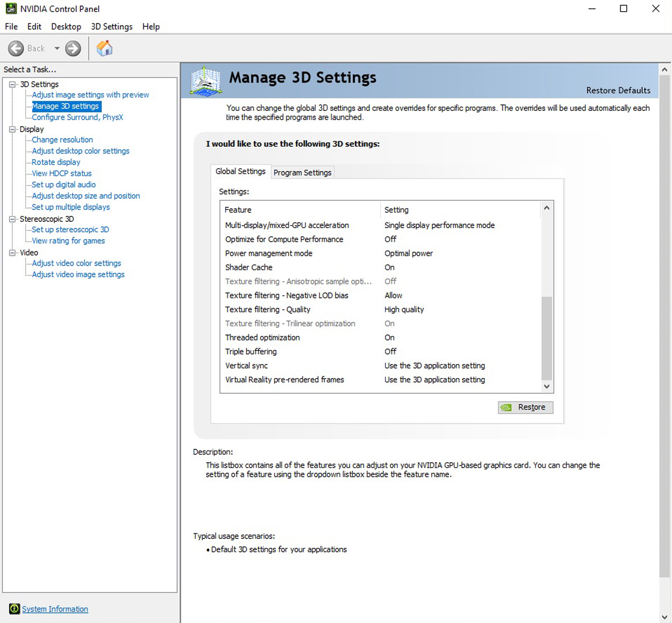Collapse the 3D Settings tree node
The image size is (672, 623).
12,84
